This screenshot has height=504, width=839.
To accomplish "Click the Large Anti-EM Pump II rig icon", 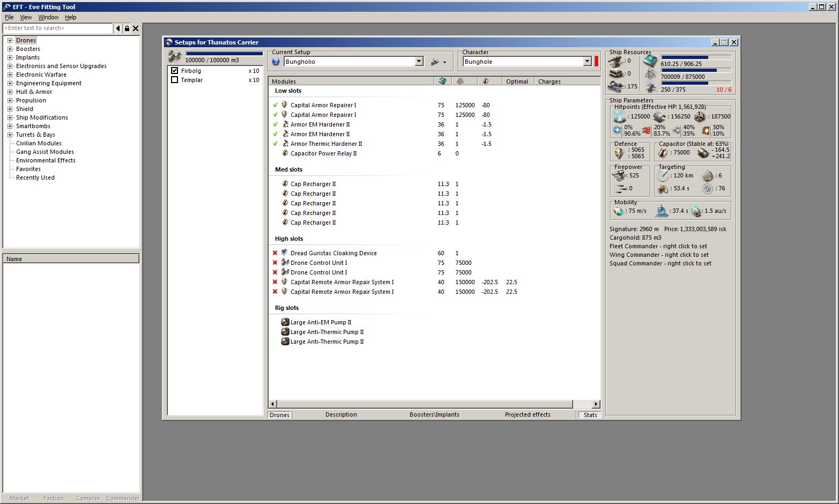I will [x=285, y=322].
